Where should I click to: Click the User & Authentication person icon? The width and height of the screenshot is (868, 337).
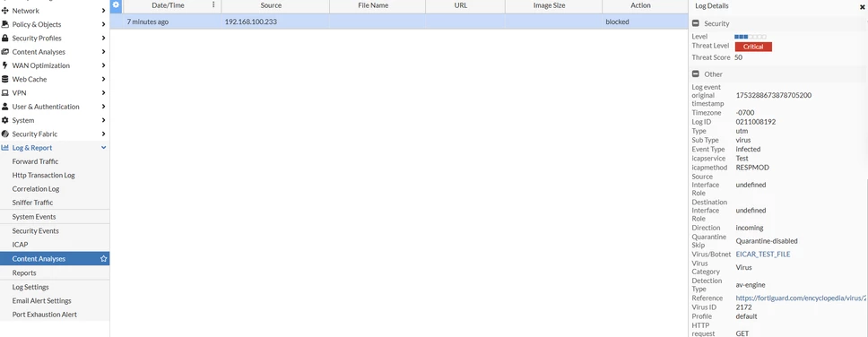[x=5, y=107]
